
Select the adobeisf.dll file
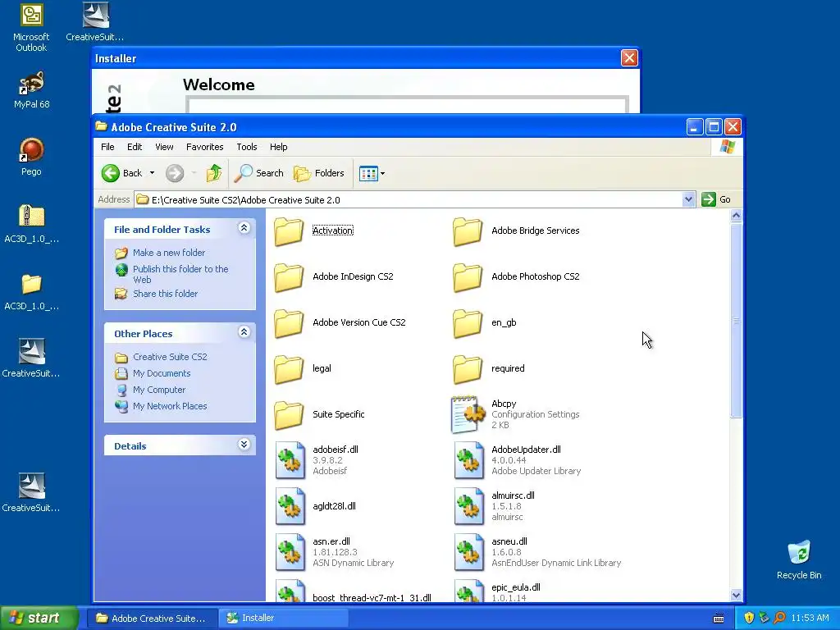(317, 461)
